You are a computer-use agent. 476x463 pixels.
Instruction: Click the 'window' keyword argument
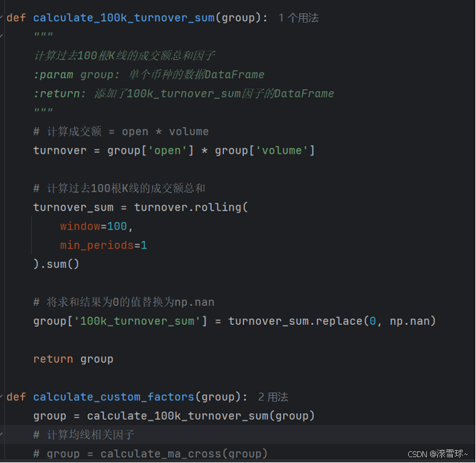coord(80,227)
